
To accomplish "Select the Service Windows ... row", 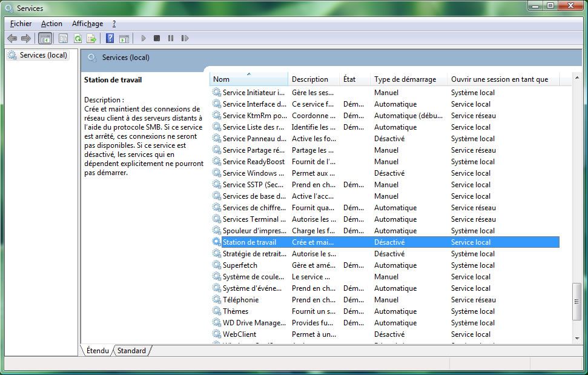I will point(385,173).
